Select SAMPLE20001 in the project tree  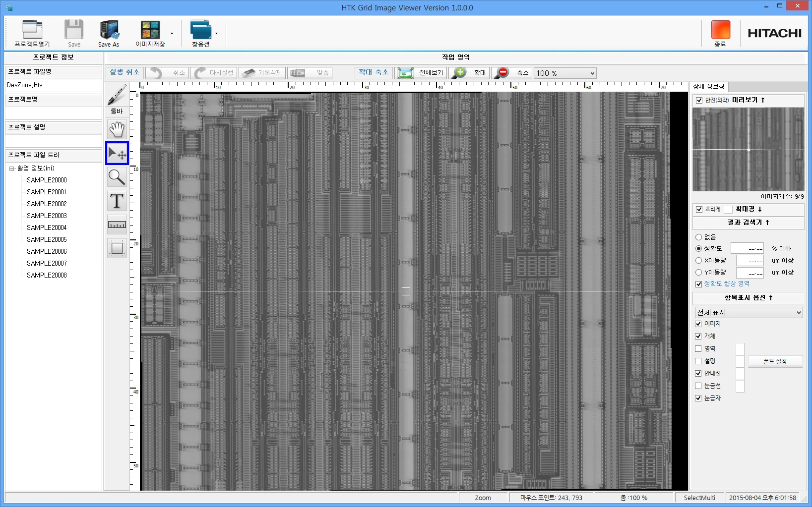pyautogui.click(x=47, y=192)
